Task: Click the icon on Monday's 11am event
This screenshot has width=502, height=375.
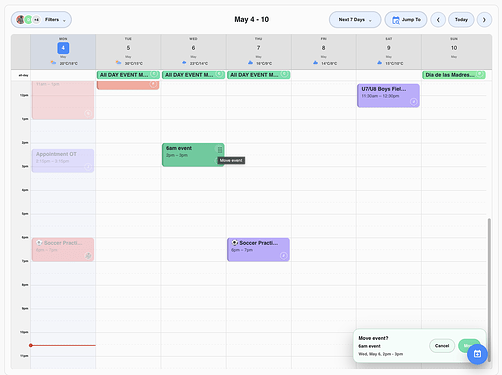Action: (x=88, y=113)
